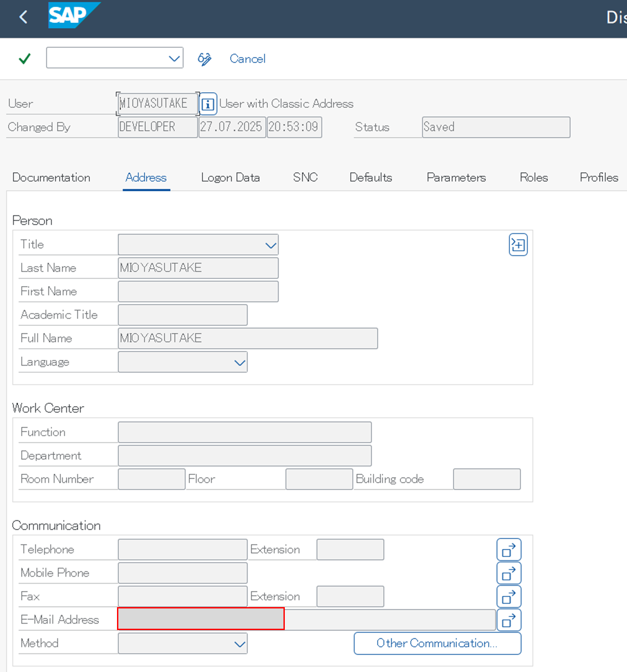Expand the Title dropdown
627x672 pixels.
pos(271,245)
